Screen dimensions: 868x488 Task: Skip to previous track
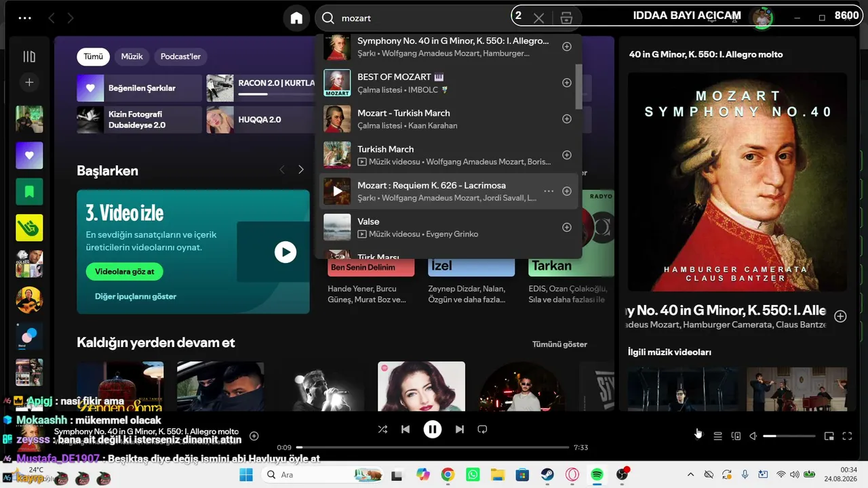click(406, 429)
